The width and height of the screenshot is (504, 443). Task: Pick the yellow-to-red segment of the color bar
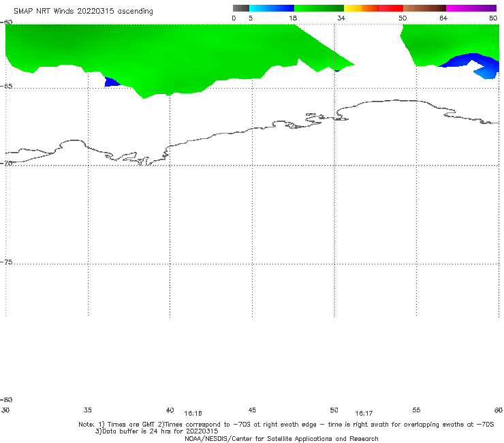coord(373,8)
